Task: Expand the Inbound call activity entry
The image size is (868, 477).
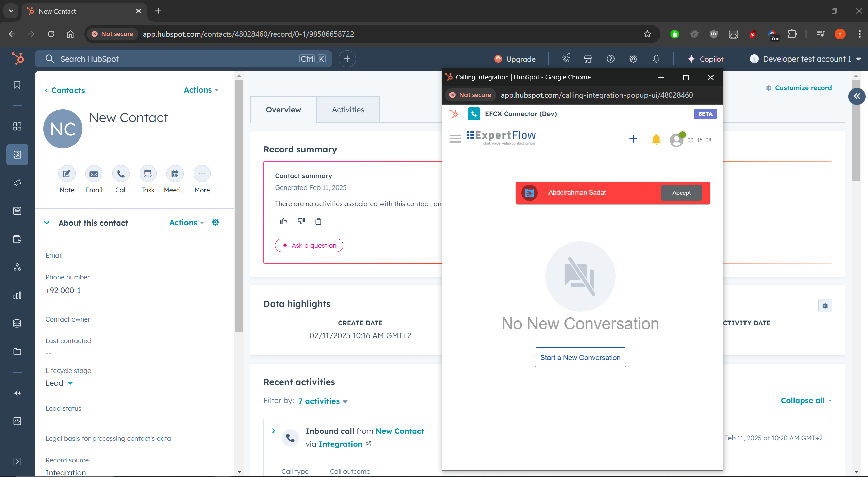Action: (274, 431)
